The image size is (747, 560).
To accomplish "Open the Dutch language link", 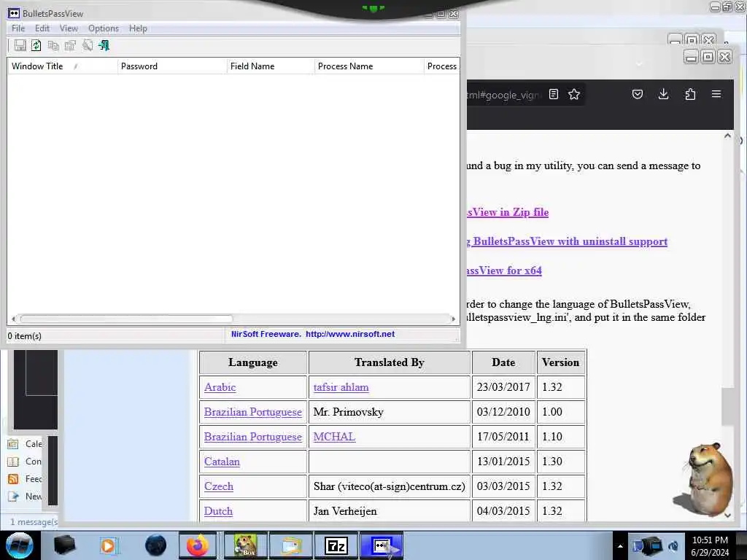I will tap(218, 511).
